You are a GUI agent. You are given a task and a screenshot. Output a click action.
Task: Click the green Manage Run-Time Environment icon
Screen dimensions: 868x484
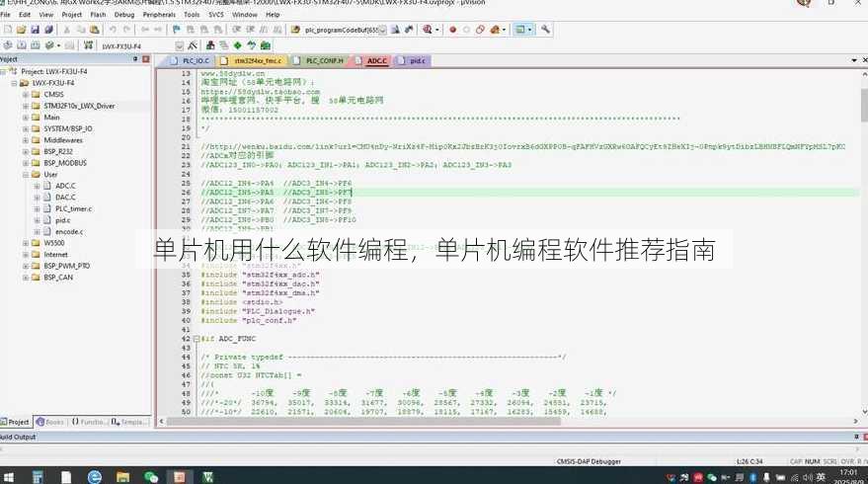237,45
